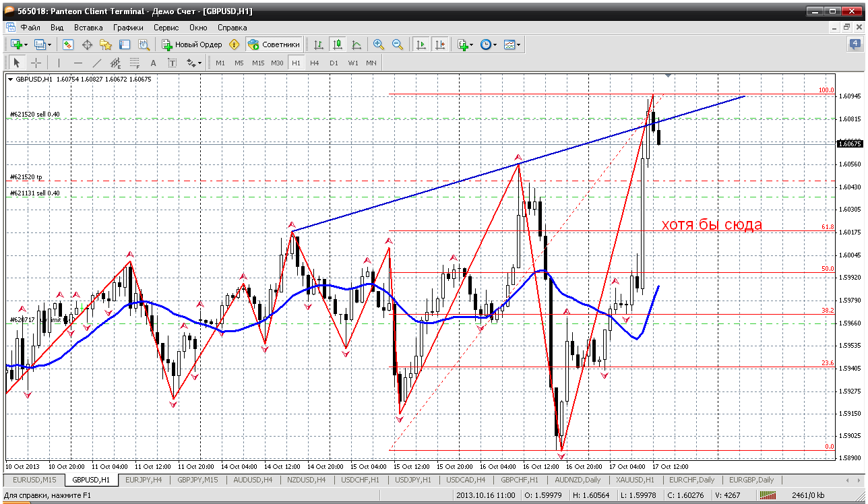The width and height of the screenshot is (868, 504).
Task: Toggle the chart auto scroll button
Action: click(x=421, y=44)
